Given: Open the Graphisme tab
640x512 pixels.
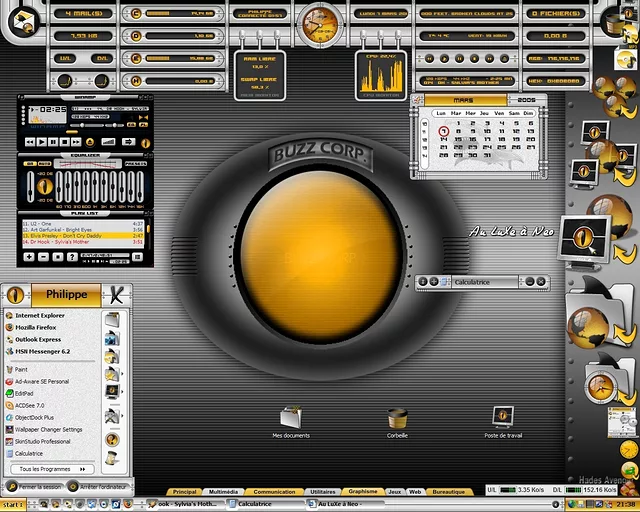Looking at the screenshot, I should [x=362, y=492].
